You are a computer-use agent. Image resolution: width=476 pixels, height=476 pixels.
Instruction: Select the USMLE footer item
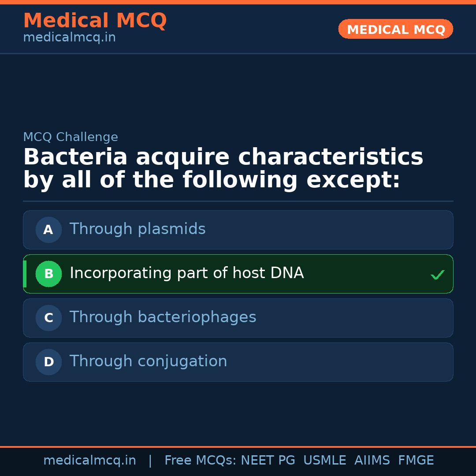324,461
